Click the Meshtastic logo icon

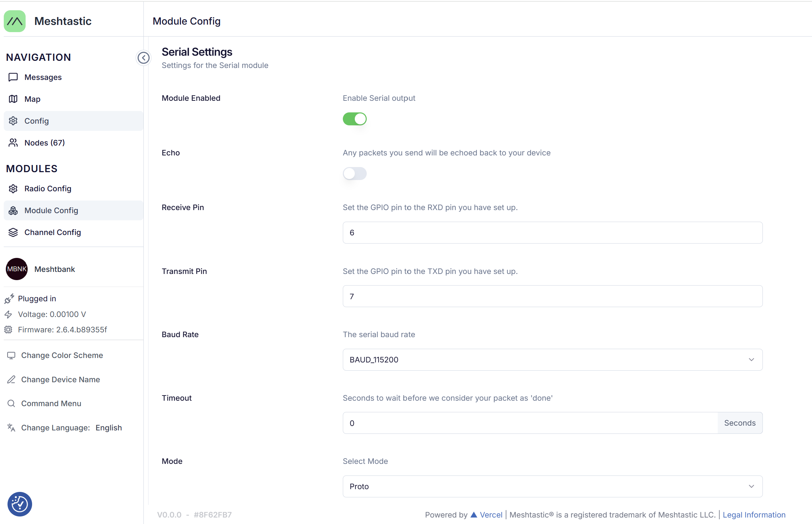(15, 21)
